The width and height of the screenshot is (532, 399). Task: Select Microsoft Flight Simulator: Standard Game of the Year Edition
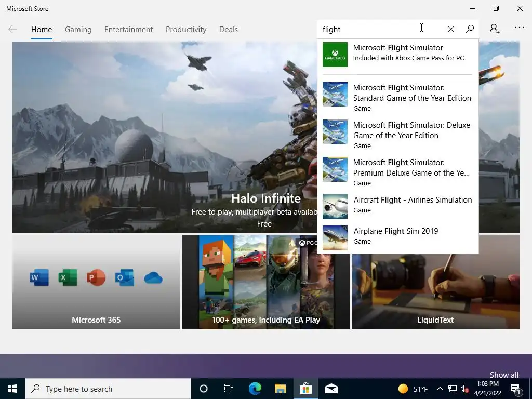click(397, 98)
